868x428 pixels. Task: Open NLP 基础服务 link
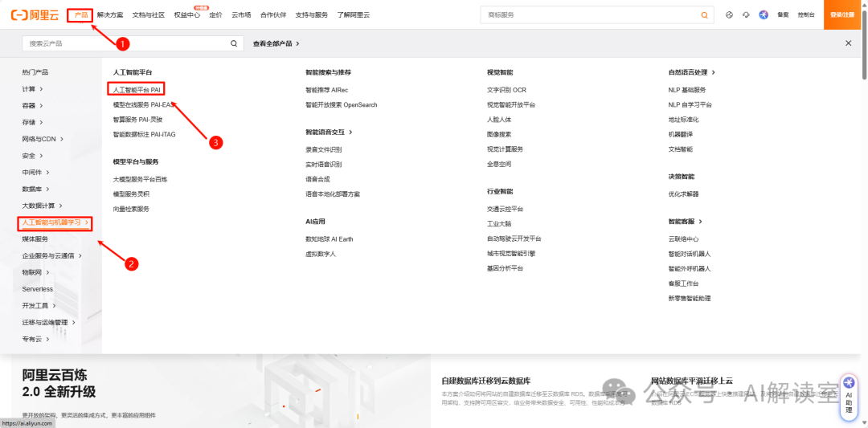pyautogui.click(x=687, y=90)
